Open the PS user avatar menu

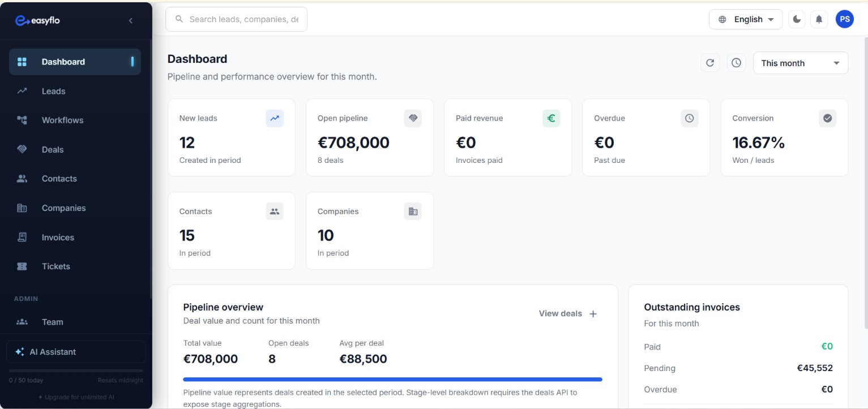pos(845,19)
